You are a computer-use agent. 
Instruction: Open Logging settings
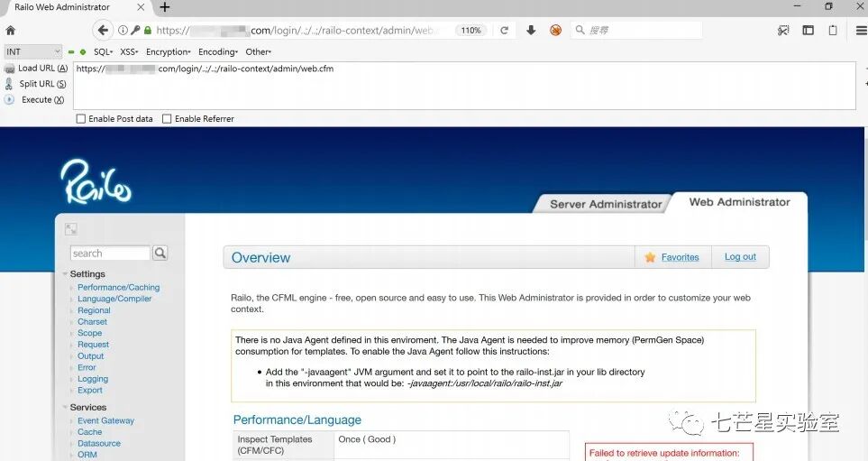tap(93, 379)
